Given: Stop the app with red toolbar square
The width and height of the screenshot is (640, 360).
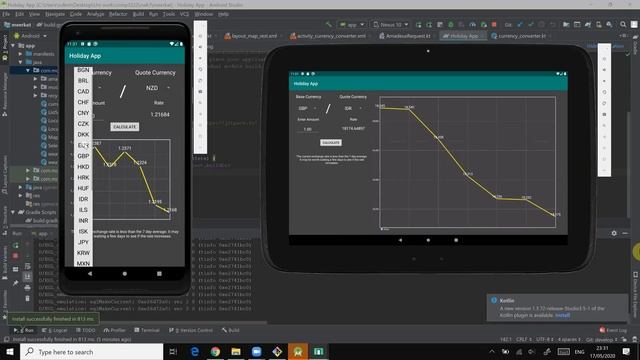Looking at the screenshot, I should click(x=494, y=24).
